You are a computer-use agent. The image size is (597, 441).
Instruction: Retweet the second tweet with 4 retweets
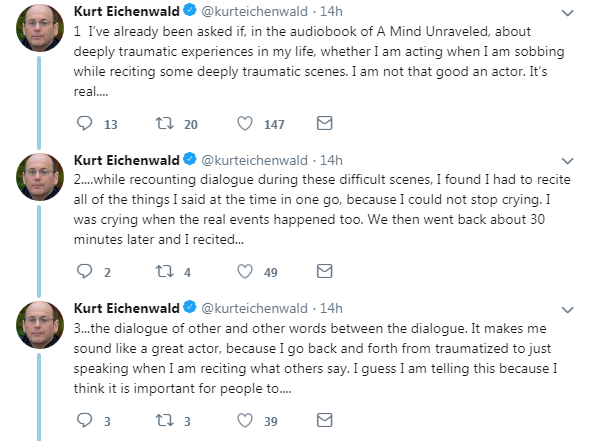click(164, 272)
